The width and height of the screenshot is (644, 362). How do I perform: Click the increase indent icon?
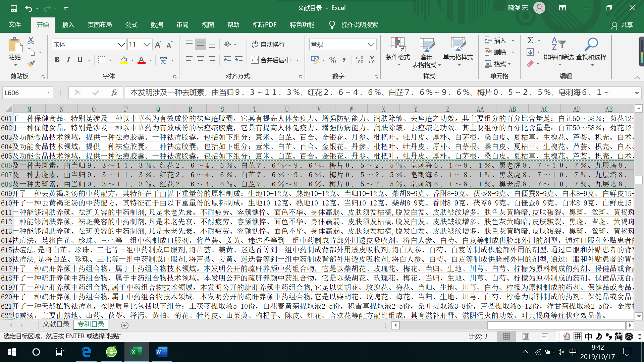tap(238, 60)
